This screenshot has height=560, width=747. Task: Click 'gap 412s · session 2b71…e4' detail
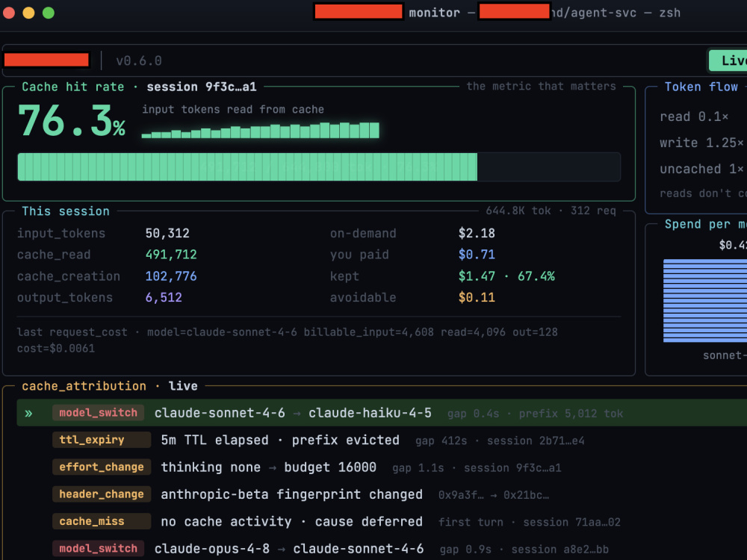coord(500,441)
